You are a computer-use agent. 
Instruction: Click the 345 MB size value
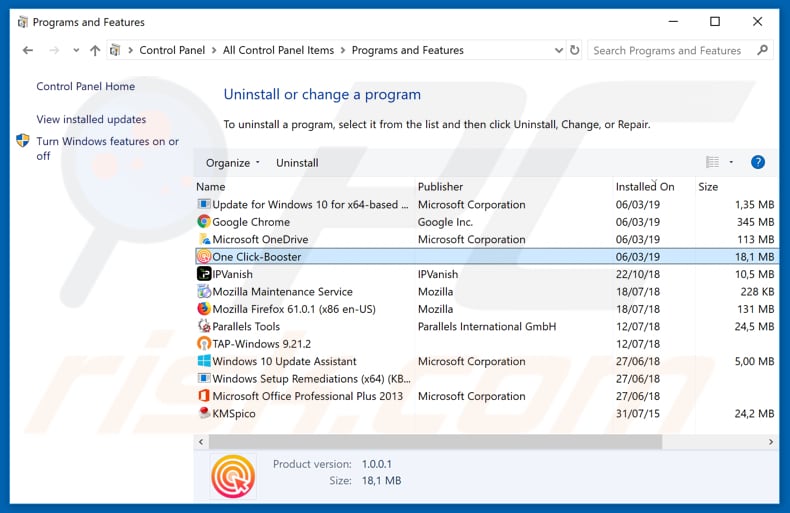pos(755,222)
